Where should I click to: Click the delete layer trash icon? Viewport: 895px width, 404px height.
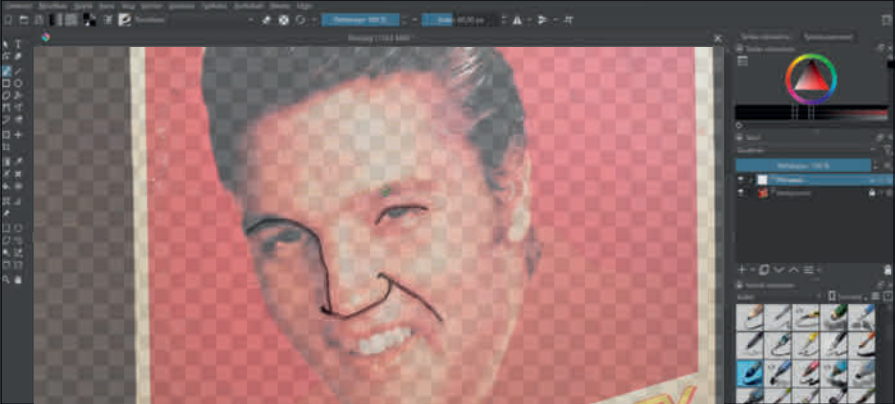(x=887, y=270)
